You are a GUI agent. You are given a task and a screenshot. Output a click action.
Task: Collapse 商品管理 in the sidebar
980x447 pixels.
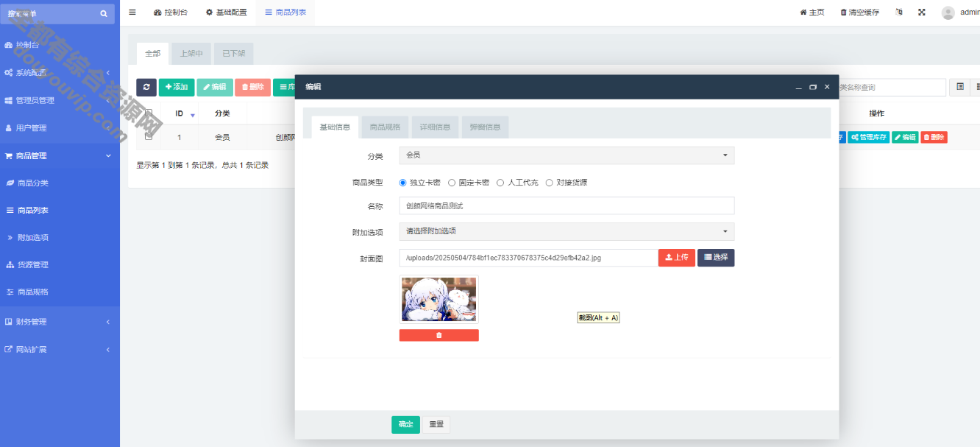[60, 155]
